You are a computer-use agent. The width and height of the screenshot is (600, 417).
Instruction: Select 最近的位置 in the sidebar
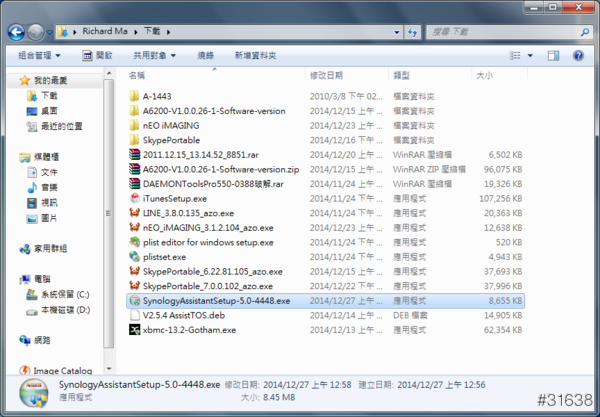pos(62,126)
